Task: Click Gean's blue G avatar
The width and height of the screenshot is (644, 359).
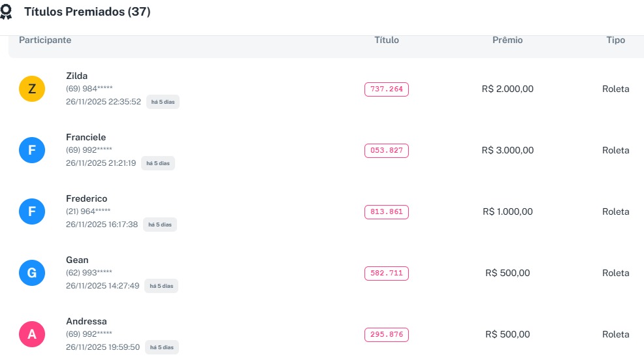Action: tap(32, 273)
